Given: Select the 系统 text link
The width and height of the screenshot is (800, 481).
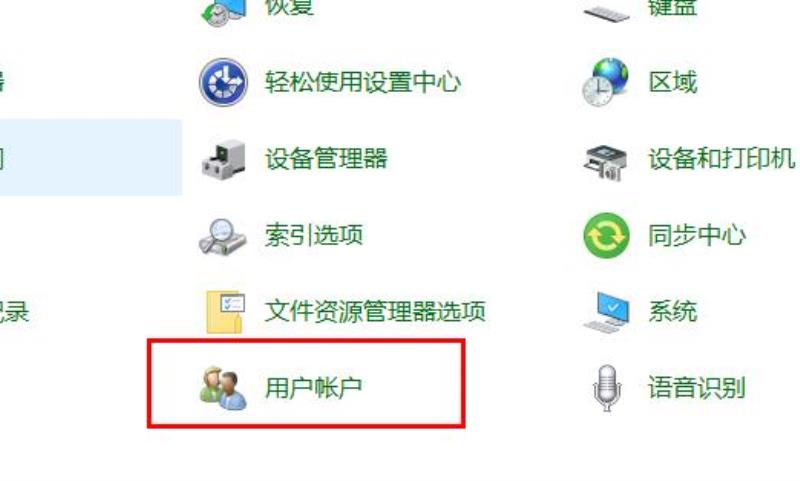Looking at the screenshot, I should tap(672, 311).
